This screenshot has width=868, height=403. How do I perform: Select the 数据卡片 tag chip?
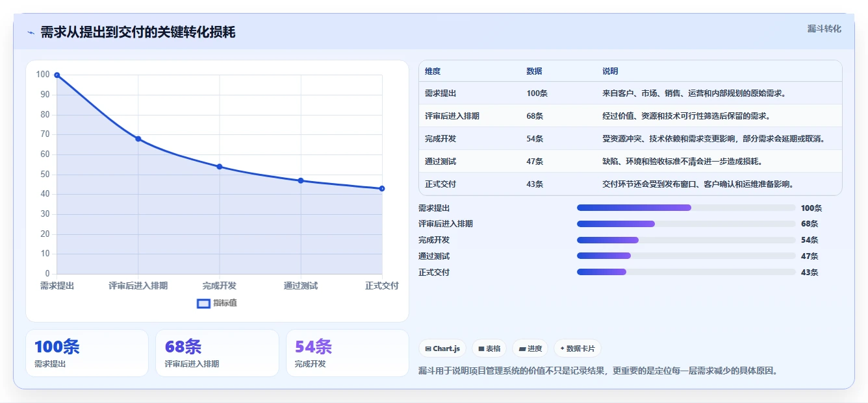(578, 348)
